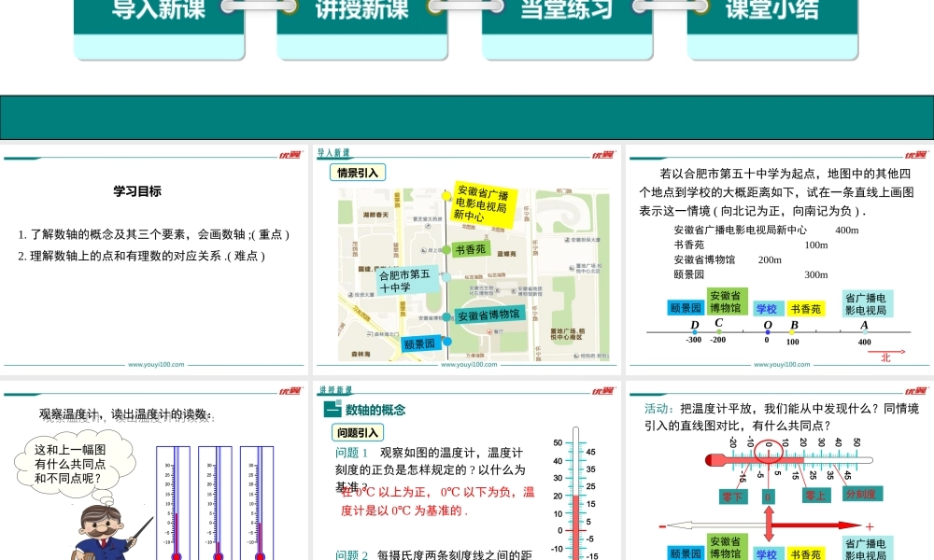The height and width of the screenshot is (560, 934).
Task: Select the 当堂练习 tab
Action: click(x=567, y=11)
